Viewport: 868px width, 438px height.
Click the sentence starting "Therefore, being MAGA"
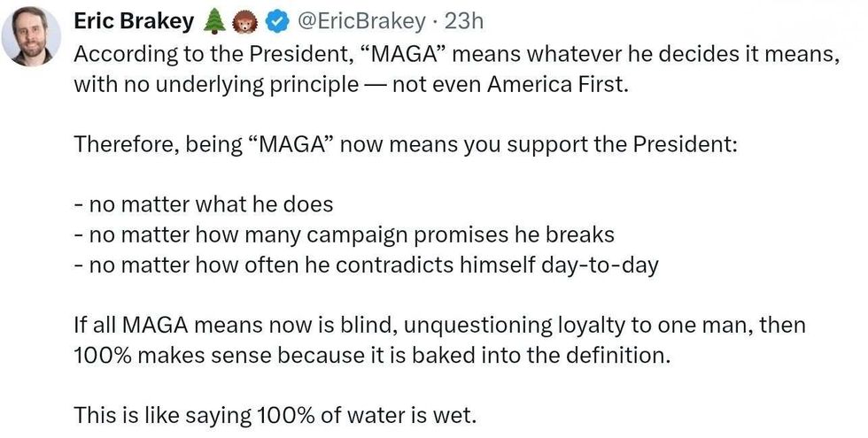tap(405, 144)
